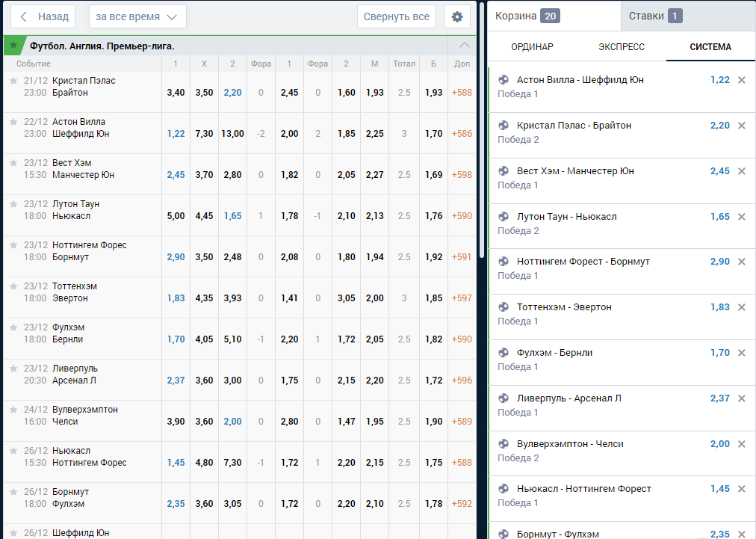The width and height of the screenshot is (756, 539).
Task: Favorite the Кристал Пэлас – Брайтон match star
Action: [x=13, y=81]
